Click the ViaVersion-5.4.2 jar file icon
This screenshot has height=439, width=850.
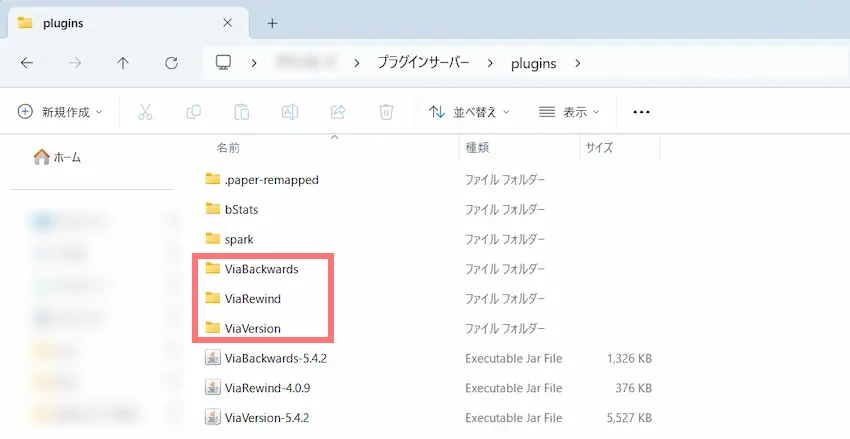[x=212, y=417]
